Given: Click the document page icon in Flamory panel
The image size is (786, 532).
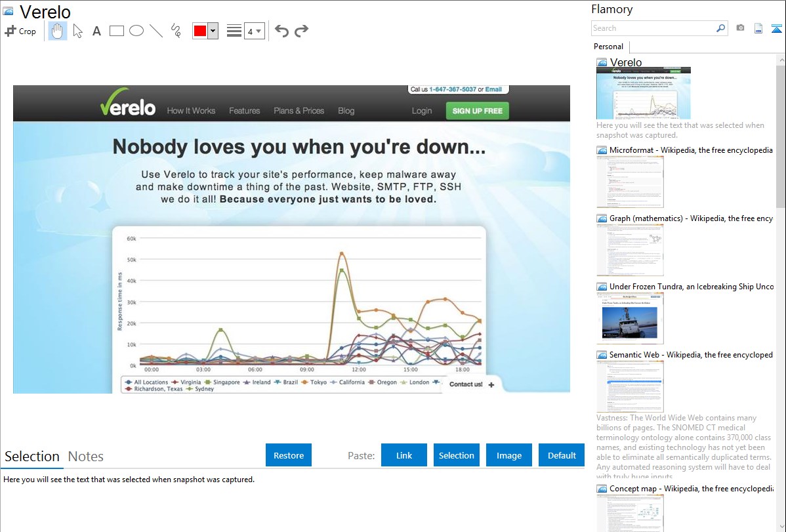Looking at the screenshot, I should [x=758, y=28].
